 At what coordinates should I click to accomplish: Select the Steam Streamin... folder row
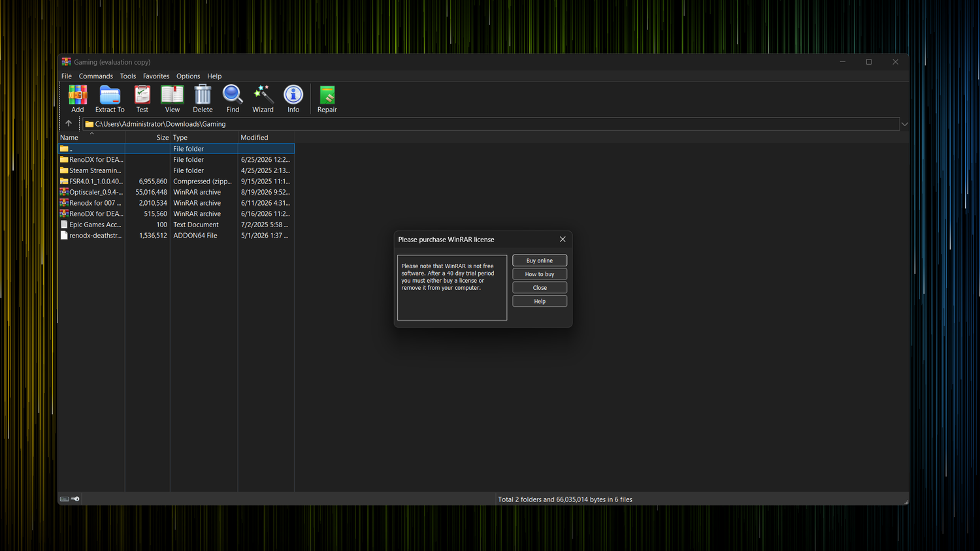[x=176, y=170]
